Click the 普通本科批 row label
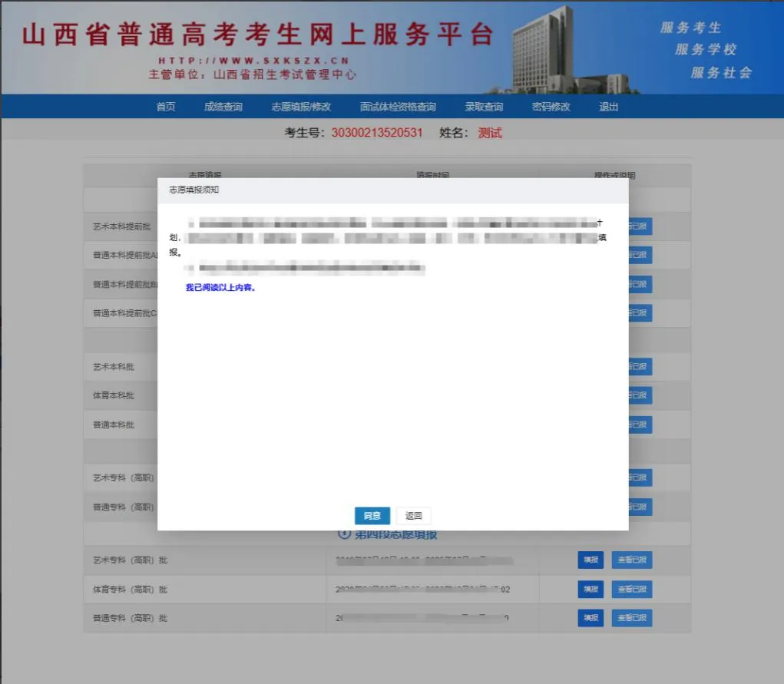The image size is (784, 684). tap(114, 425)
